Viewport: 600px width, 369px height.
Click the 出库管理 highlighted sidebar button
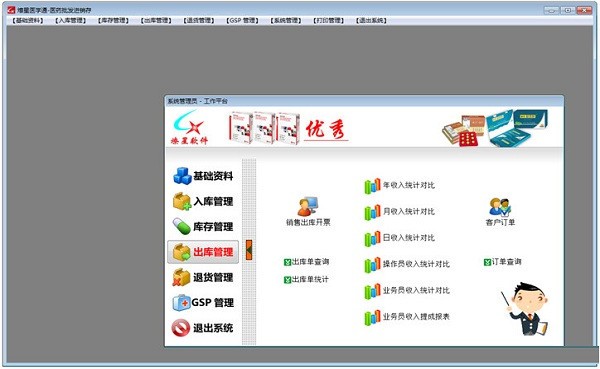(203, 252)
